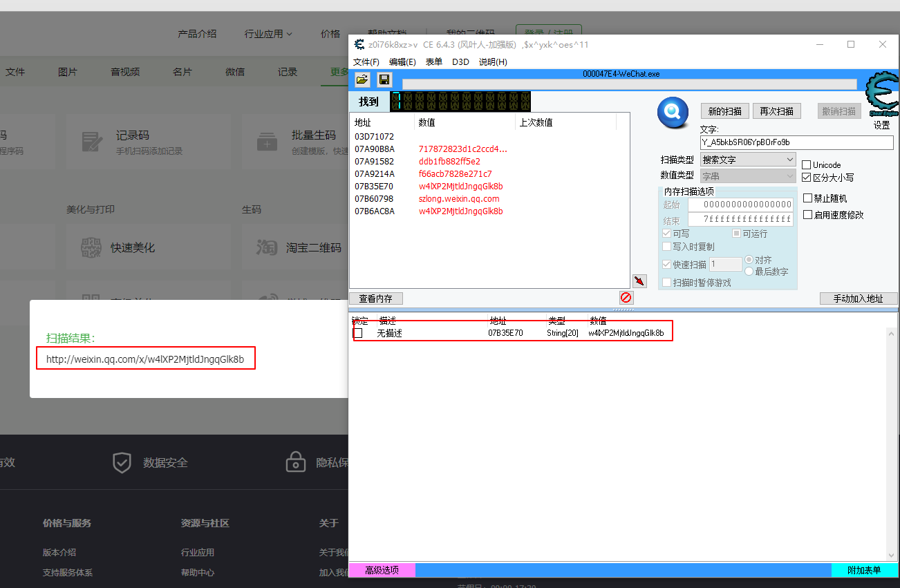Click the lock icon beside 隐私保 in footer

coord(296,462)
